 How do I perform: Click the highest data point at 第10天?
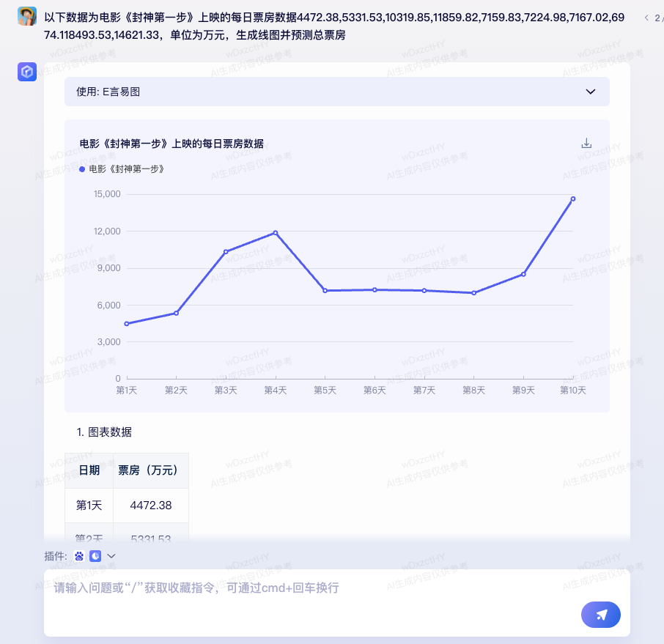573,198
